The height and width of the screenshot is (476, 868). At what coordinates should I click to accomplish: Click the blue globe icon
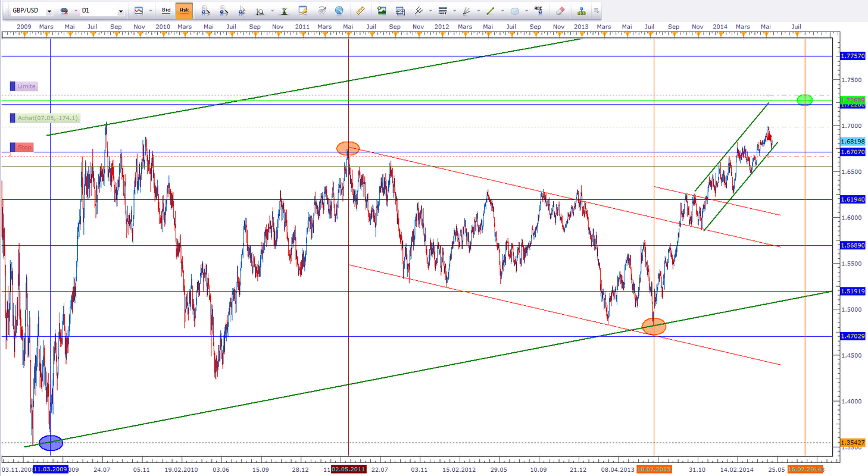(339, 11)
